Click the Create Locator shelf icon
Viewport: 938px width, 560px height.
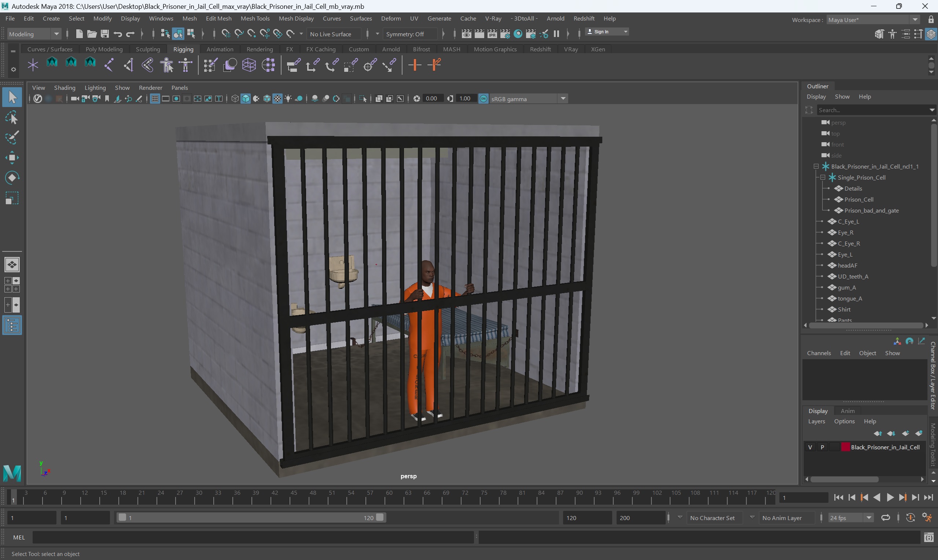coord(33,65)
